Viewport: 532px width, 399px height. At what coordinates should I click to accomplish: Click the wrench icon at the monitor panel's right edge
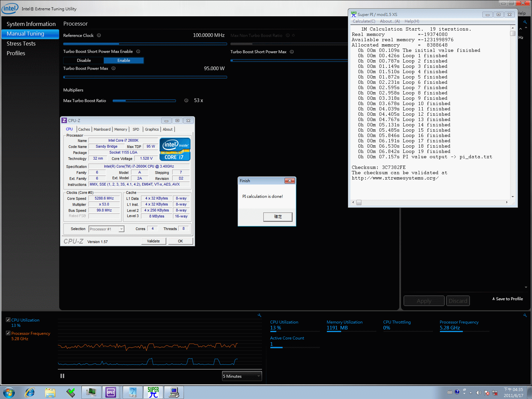click(525, 315)
